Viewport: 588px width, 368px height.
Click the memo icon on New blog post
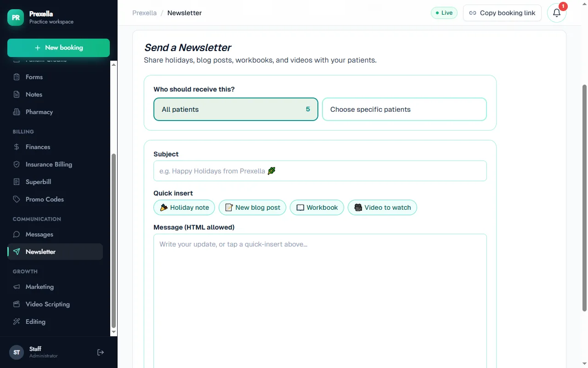pyautogui.click(x=229, y=207)
